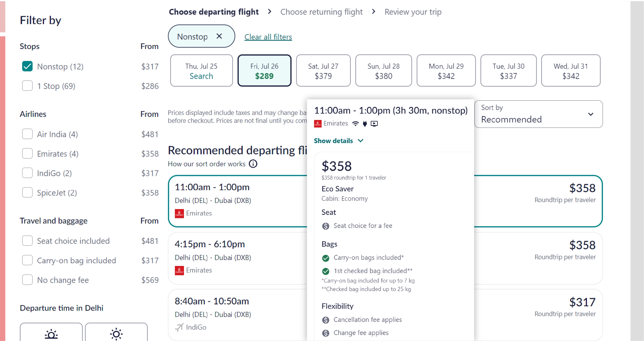This screenshot has height=341, width=644.
Task: Click the in-flight entertainment icon
Action: click(x=374, y=123)
